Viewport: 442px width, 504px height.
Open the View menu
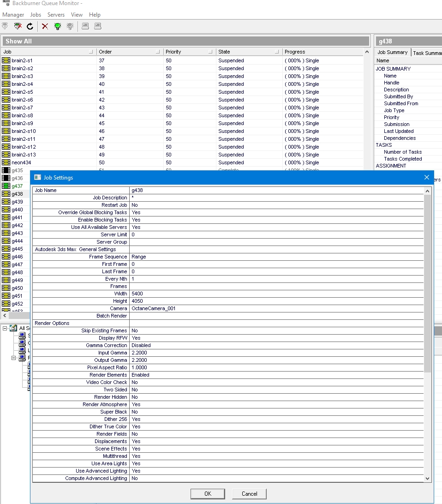tap(77, 15)
